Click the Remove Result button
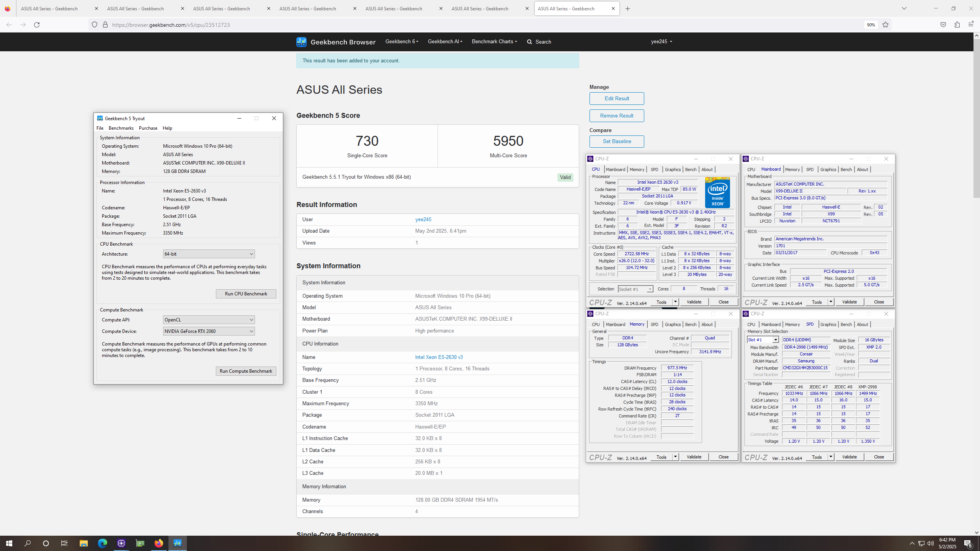This screenshot has width=980, height=551. (x=617, y=116)
